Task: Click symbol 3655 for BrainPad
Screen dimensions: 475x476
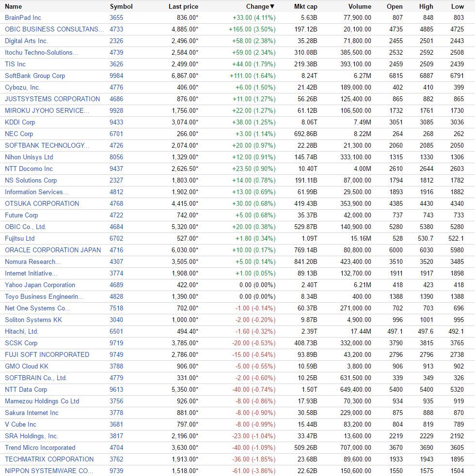Action: [x=116, y=17]
